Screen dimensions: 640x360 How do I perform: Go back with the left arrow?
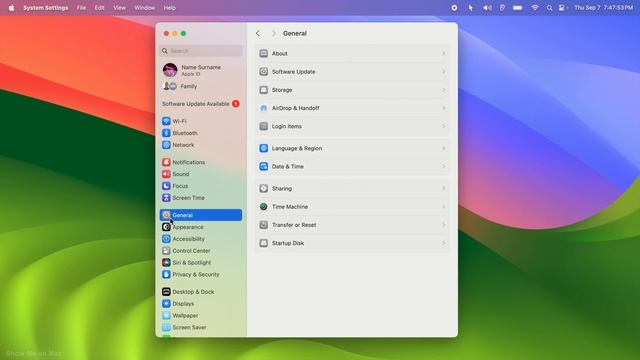(258, 33)
